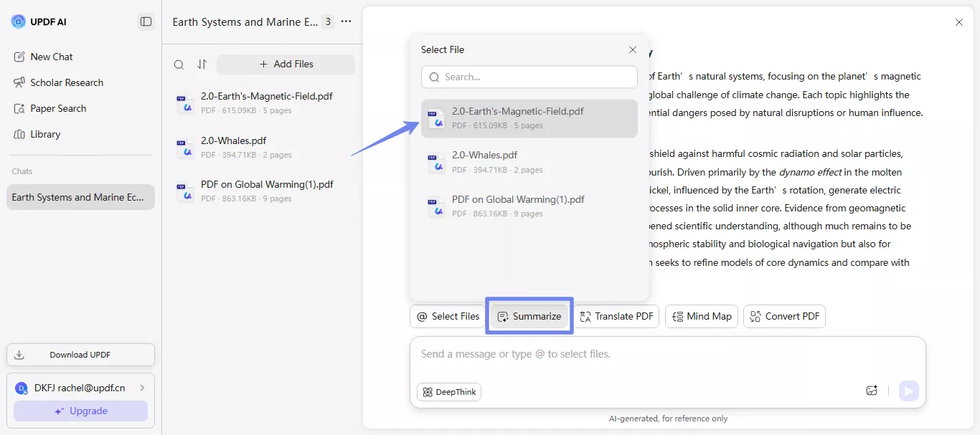Click the Upgrade button
The image size is (980, 435).
point(80,411)
